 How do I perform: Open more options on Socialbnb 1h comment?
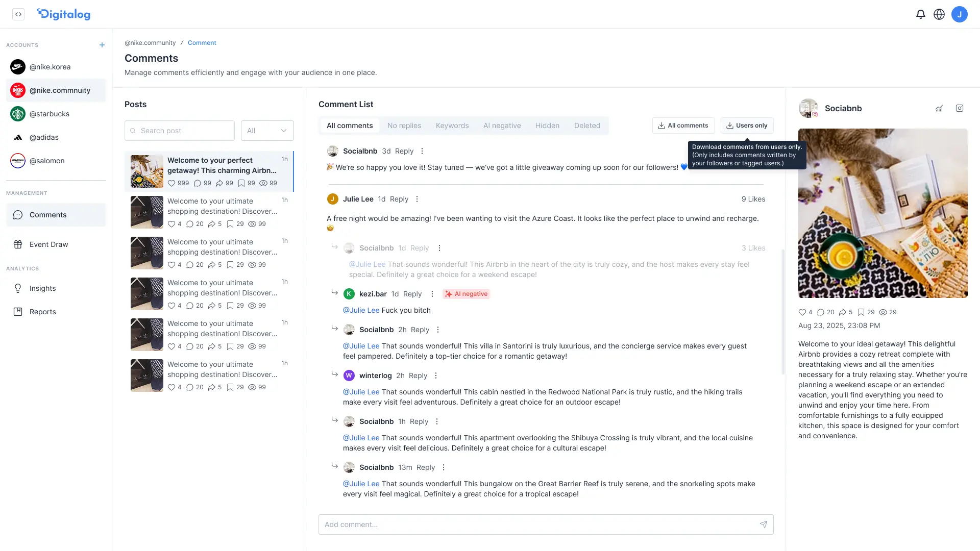coord(437,421)
